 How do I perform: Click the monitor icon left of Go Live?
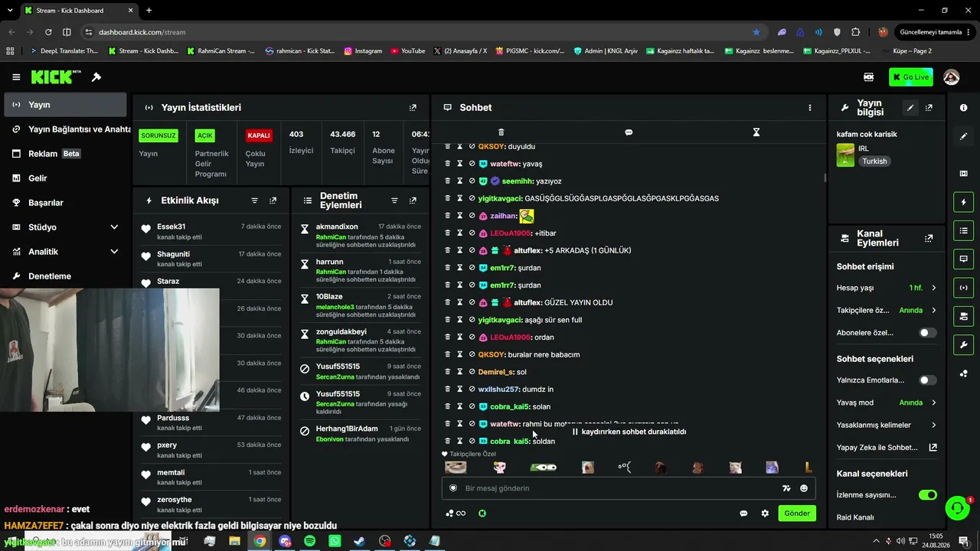869,77
